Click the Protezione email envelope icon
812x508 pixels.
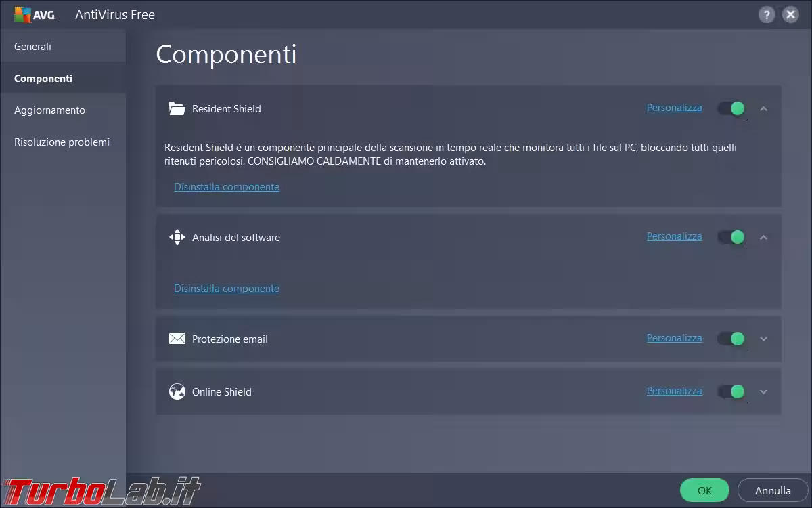coord(177,339)
